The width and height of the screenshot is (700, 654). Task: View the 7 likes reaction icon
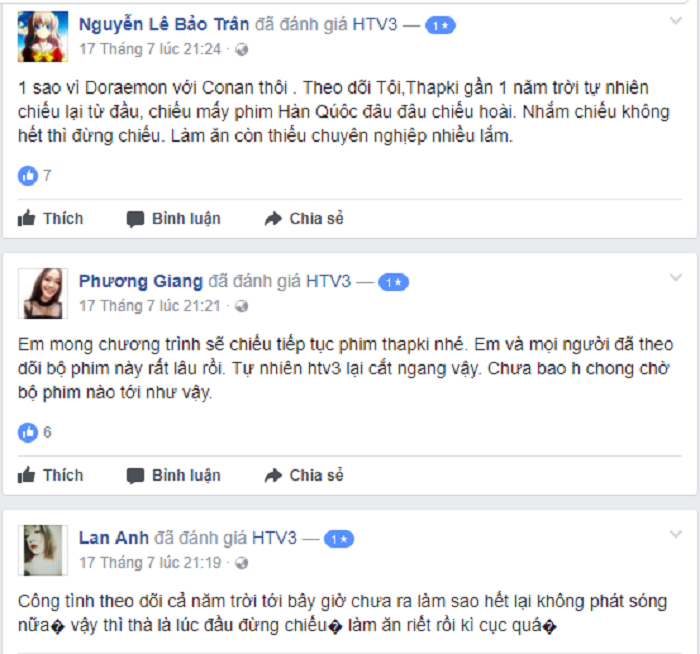(28, 175)
